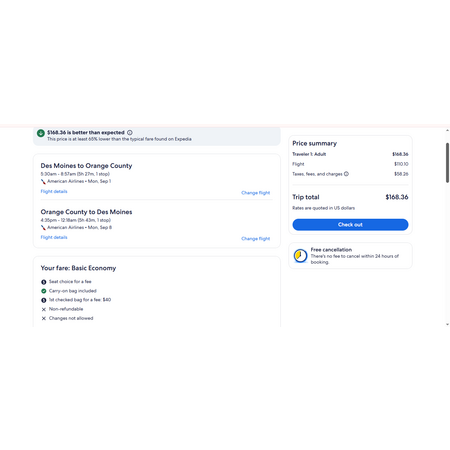Click the taxes and fees info icon
The height and width of the screenshot is (450, 450).
tap(346, 174)
